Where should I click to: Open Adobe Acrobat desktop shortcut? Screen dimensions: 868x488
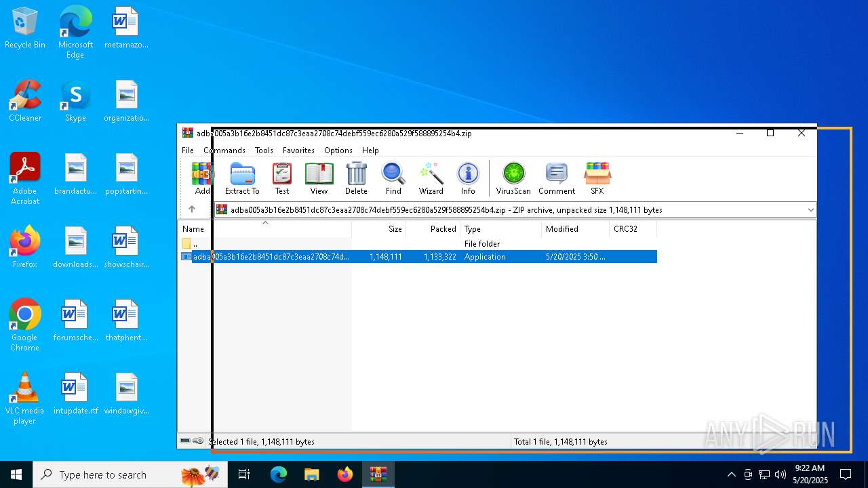coord(25,179)
